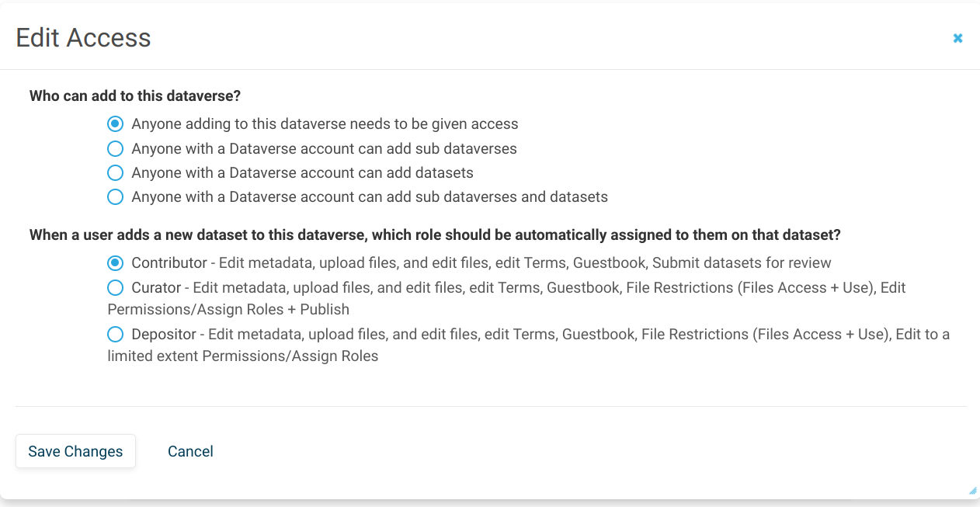Select 'Anyone with a Dataverse account can add sub dataverses'
Screen dimensions: 980x507
point(115,148)
